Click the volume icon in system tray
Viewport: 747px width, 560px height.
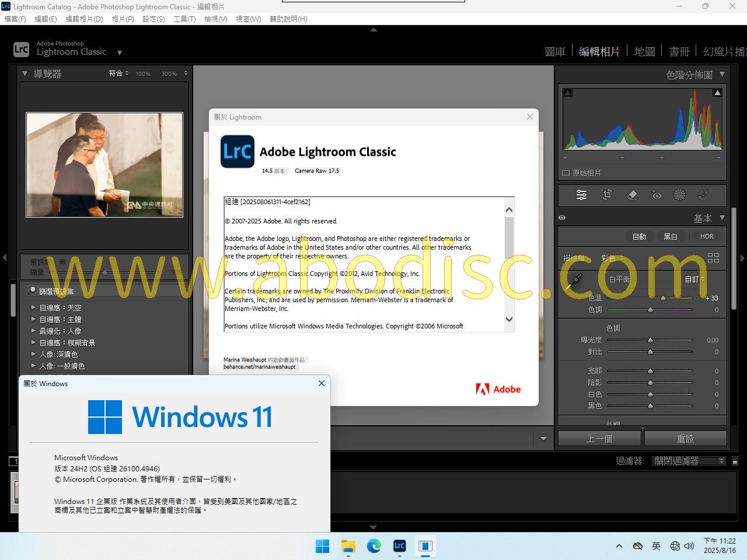(689, 546)
